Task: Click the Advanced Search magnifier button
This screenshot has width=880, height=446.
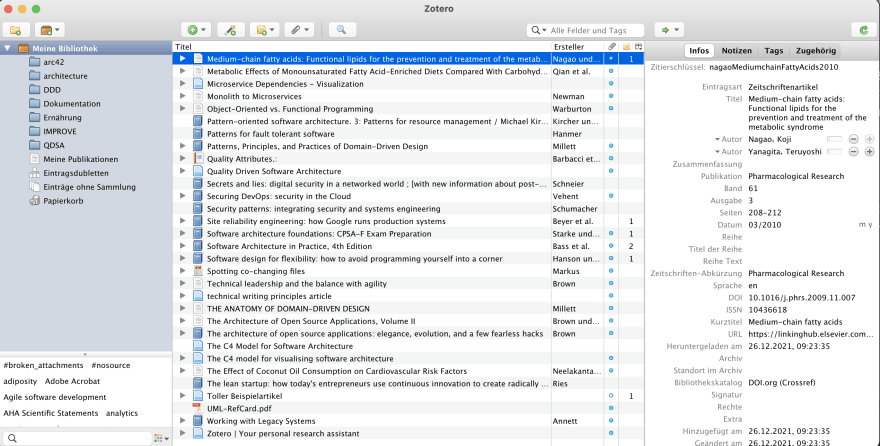Action: coord(341,30)
